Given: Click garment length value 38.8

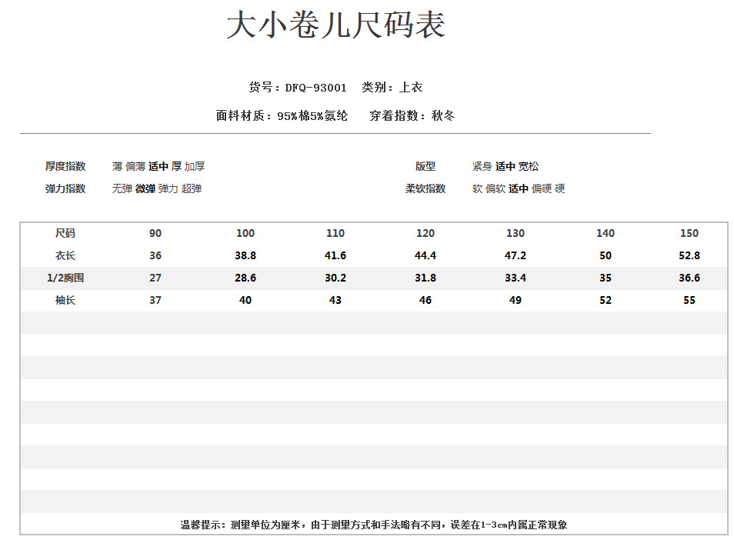Looking at the screenshot, I should 245,255.
